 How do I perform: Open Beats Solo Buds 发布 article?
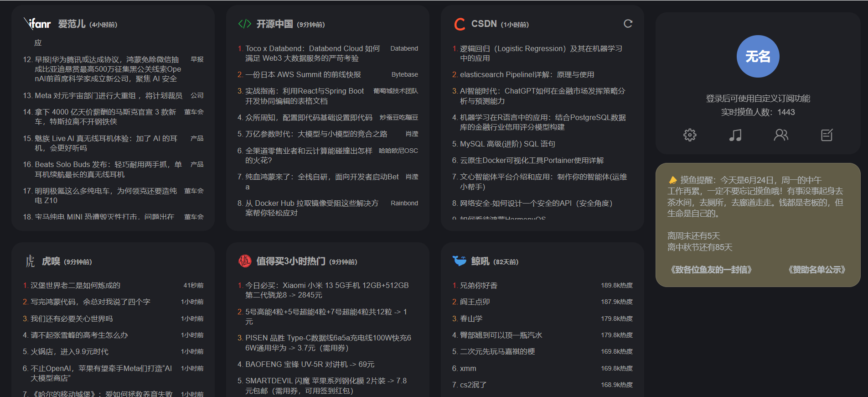(x=108, y=169)
